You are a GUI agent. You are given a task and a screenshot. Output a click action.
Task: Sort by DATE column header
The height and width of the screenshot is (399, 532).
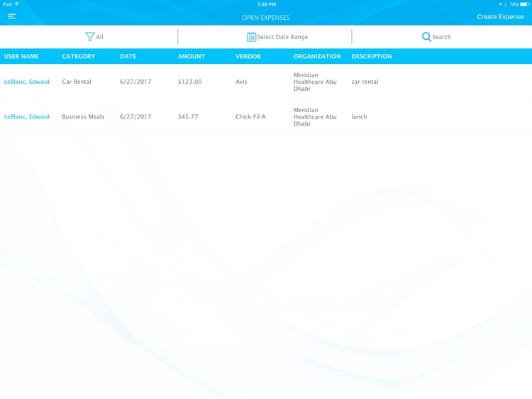[x=128, y=56]
